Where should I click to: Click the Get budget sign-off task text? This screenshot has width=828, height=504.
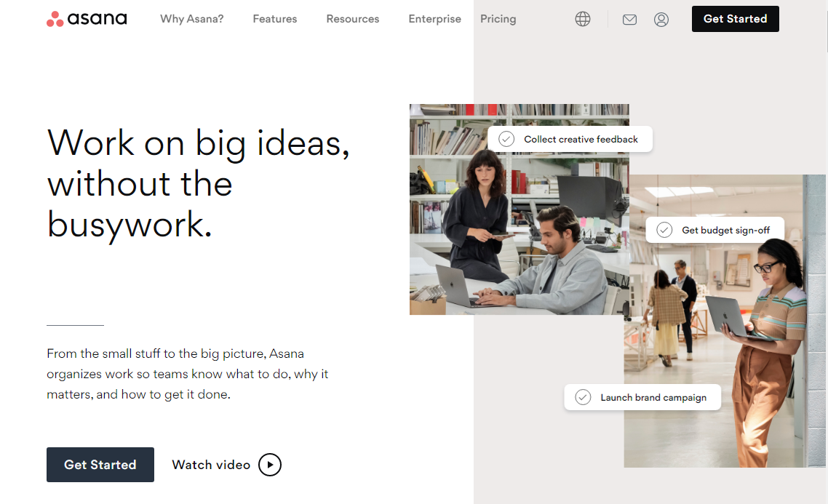[x=725, y=230]
